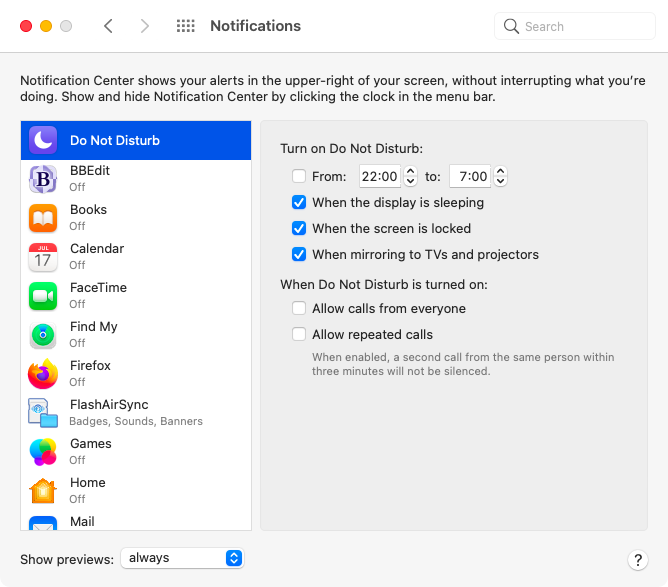Open the help question mark button
This screenshot has width=668, height=587.
click(637, 560)
